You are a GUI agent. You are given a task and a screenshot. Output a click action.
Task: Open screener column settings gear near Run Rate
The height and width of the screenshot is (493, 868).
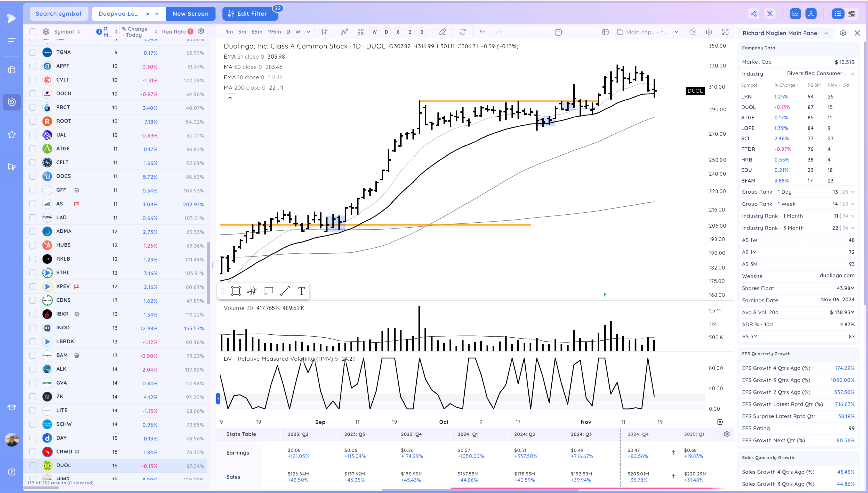201,31
